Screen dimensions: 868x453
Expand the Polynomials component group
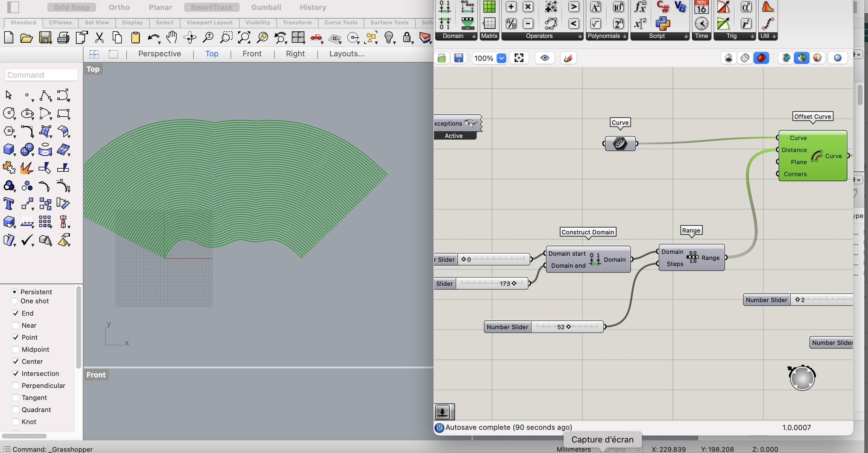tap(625, 36)
